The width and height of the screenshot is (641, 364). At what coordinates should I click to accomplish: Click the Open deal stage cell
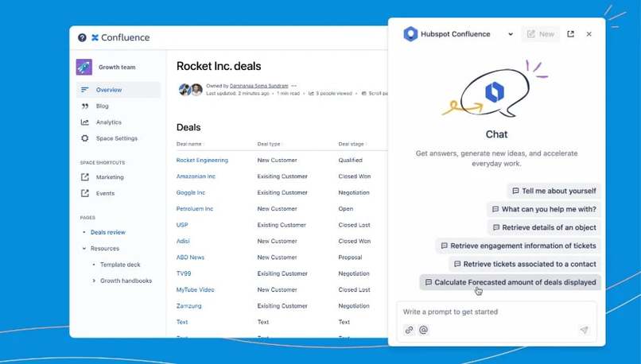coord(345,209)
